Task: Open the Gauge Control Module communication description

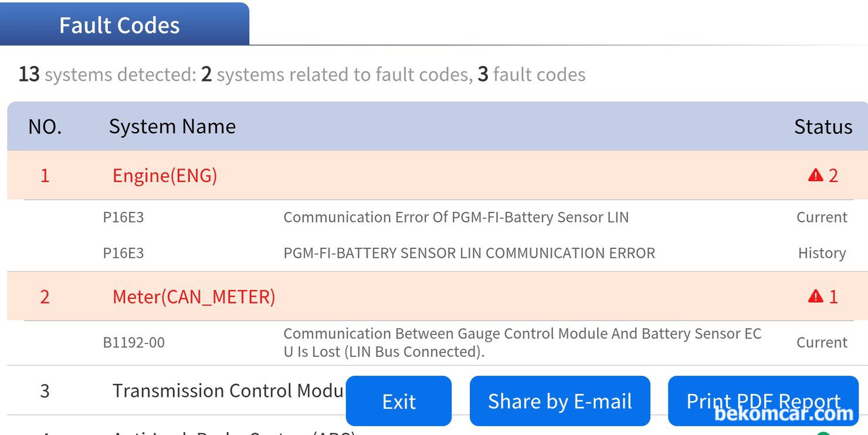Action: click(x=522, y=342)
